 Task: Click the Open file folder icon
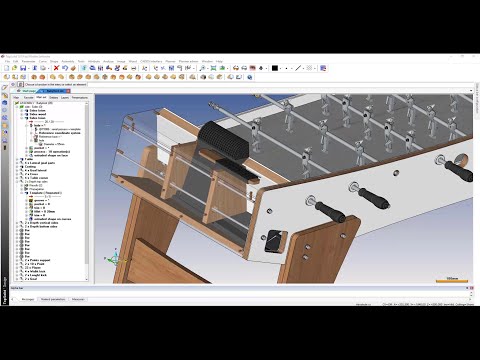14,68
